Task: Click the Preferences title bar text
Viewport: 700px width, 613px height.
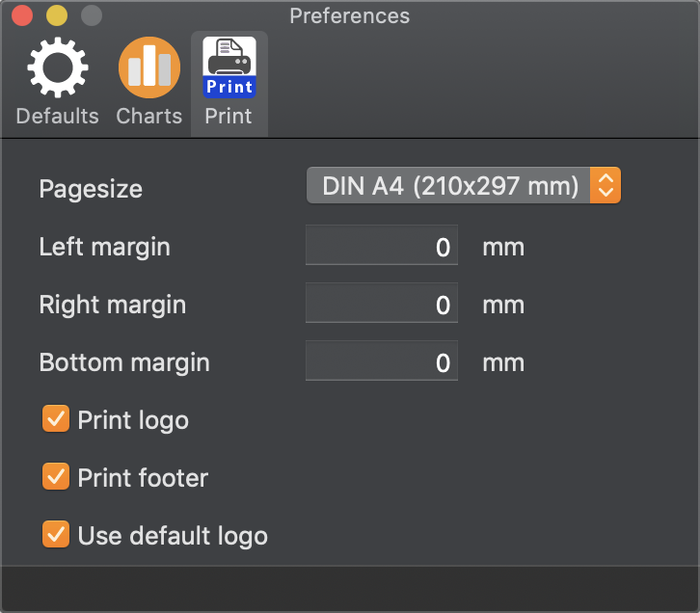Action: coord(350,16)
